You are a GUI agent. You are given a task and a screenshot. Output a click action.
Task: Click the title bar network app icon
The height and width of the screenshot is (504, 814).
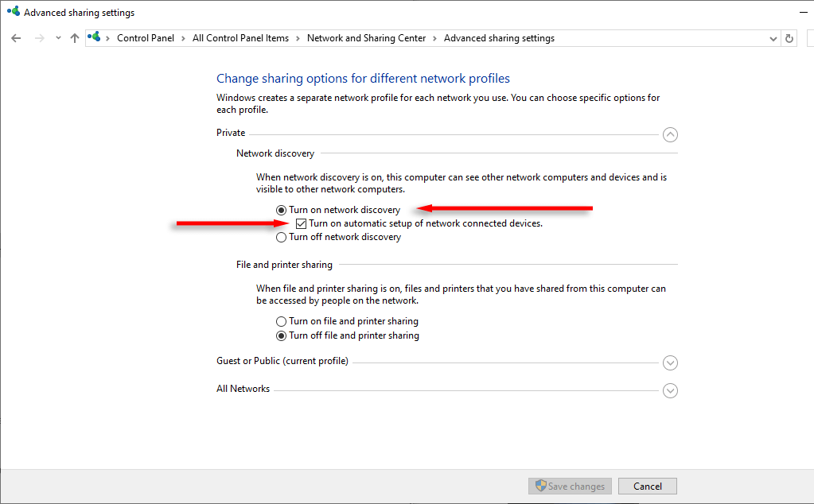click(12, 13)
